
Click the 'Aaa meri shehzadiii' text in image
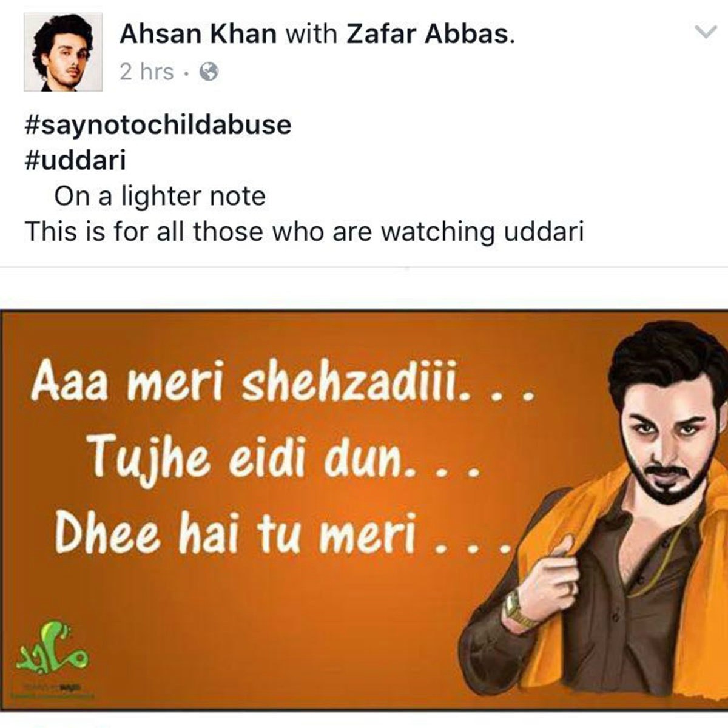pos(283,382)
